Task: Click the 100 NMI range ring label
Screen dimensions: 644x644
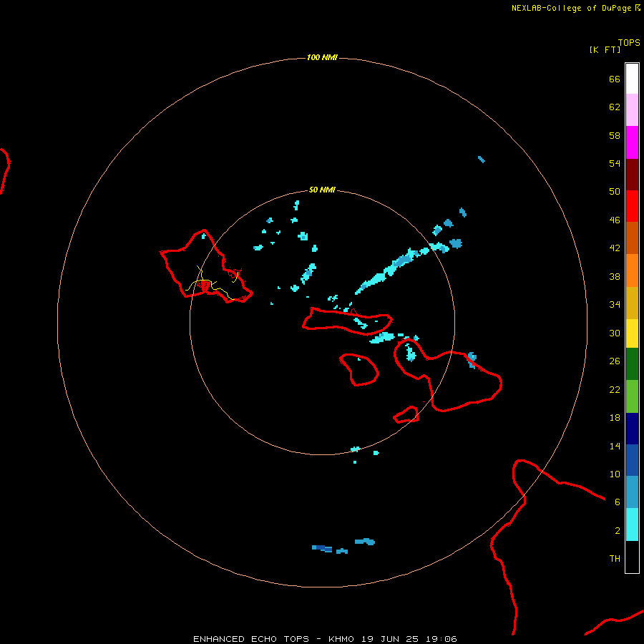Action: (x=322, y=57)
